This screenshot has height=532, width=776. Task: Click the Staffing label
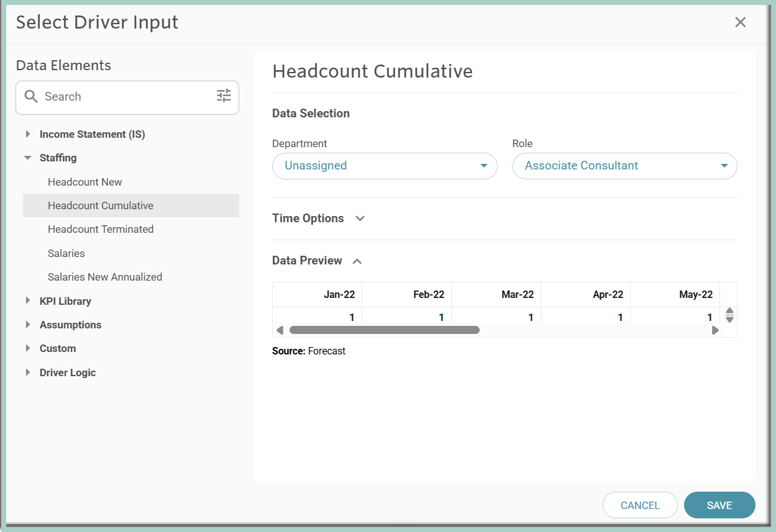pos(58,158)
